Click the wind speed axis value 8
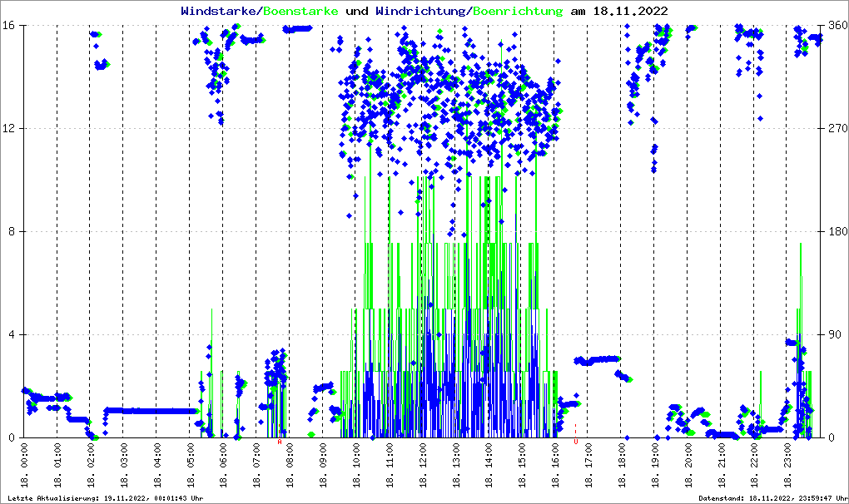 pos(11,231)
